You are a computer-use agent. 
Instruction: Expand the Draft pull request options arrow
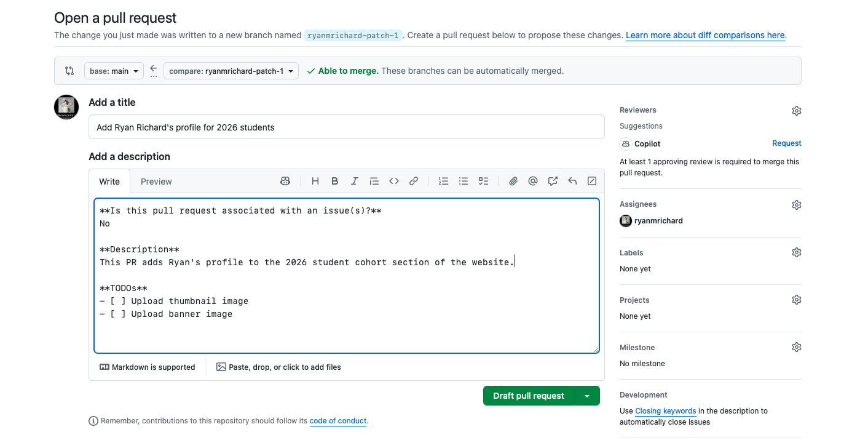pyautogui.click(x=587, y=396)
